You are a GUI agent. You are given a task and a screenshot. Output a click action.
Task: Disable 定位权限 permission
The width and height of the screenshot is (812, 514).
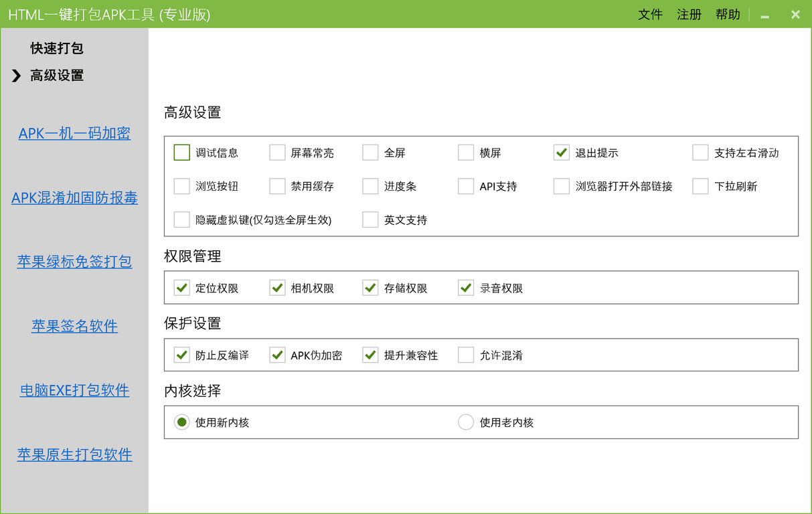click(x=181, y=288)
